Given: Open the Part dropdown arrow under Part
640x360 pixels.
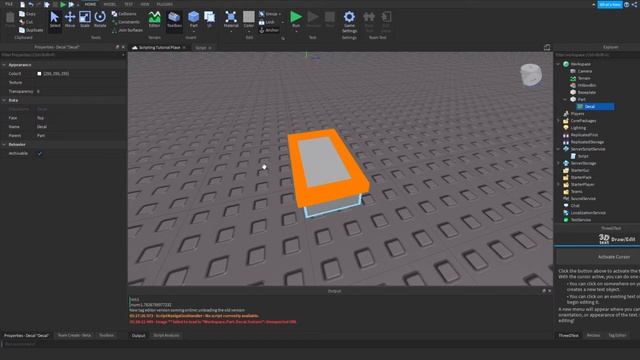Looking at the screenshot, I should (193, 31).
